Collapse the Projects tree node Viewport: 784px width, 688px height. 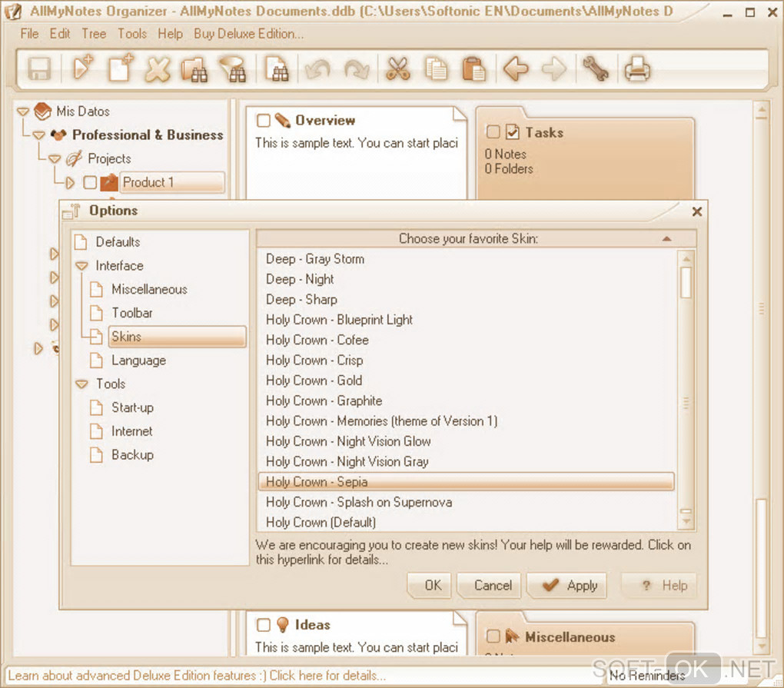[x=55, y=159]
